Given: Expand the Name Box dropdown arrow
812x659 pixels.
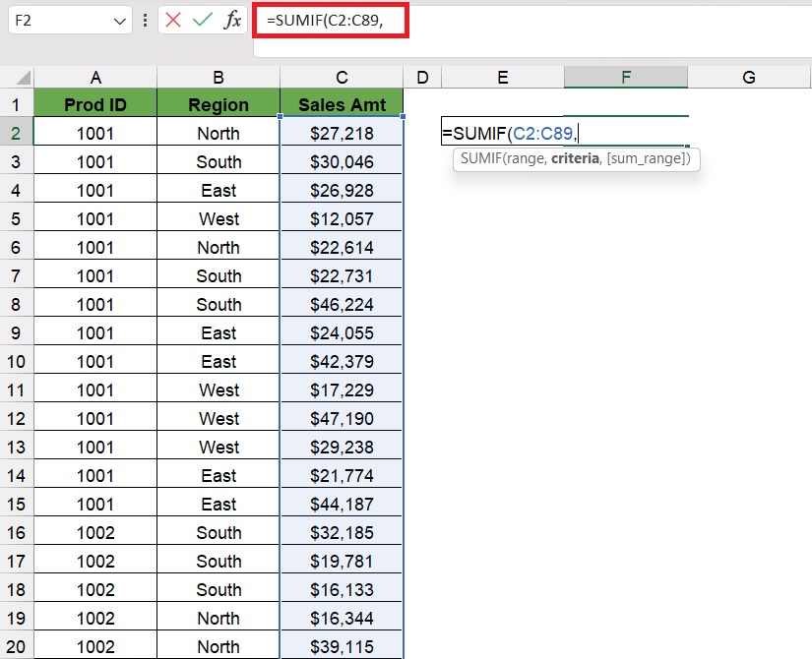Looking at the screenshot, I should click(120, 22).
